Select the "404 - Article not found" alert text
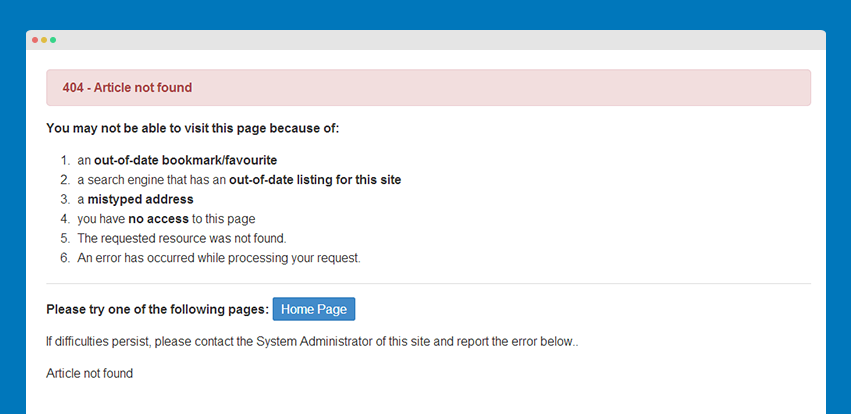This screenshot has height=414, width=851. (x=127, y=87)
